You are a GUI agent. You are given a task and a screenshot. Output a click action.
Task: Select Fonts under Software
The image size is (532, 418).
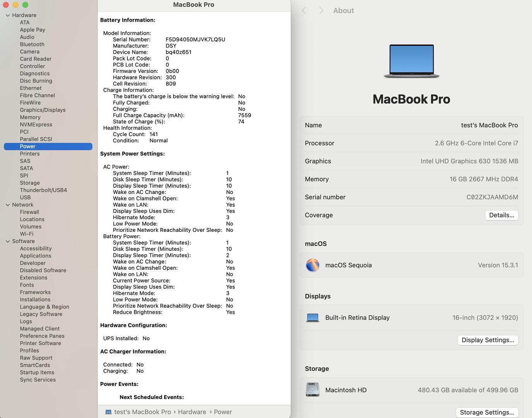pyautogui.click(x=27, y=285)
